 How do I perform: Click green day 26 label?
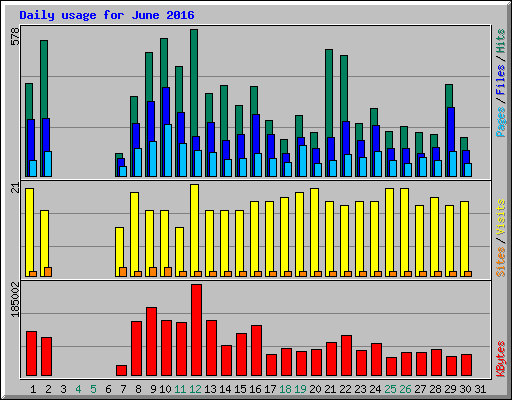[x=405, y=389]
